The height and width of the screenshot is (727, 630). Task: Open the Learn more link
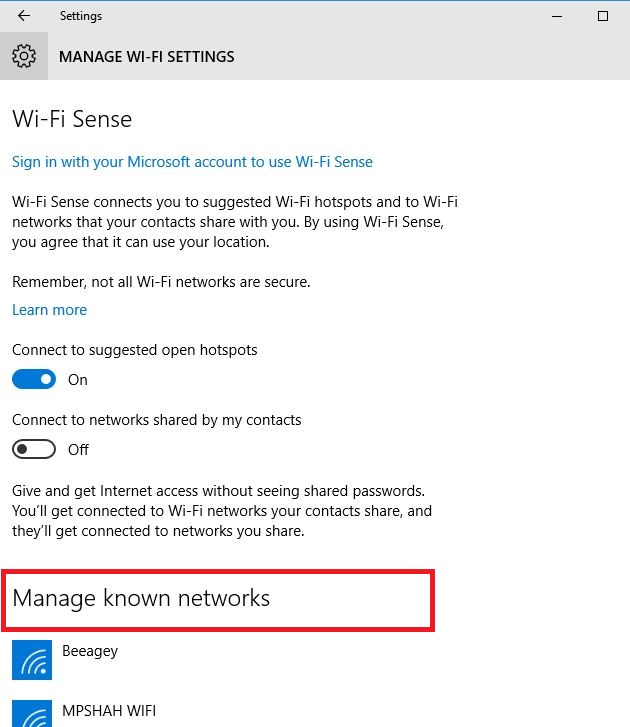[50, 310]
